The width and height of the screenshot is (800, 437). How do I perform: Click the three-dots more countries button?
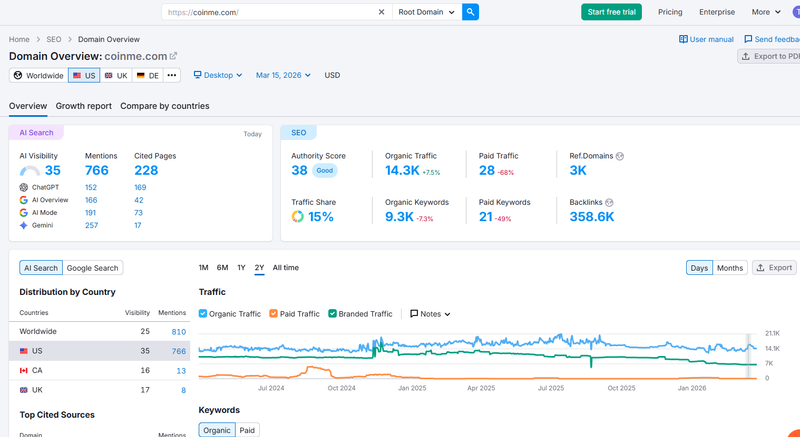pyautogui.click(x=171, y=75)
